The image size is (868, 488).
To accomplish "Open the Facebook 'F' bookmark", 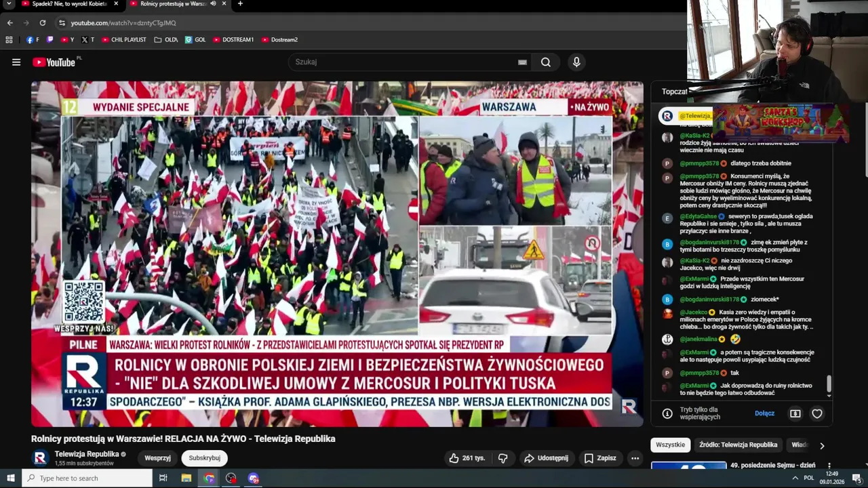I will point(33,40).
